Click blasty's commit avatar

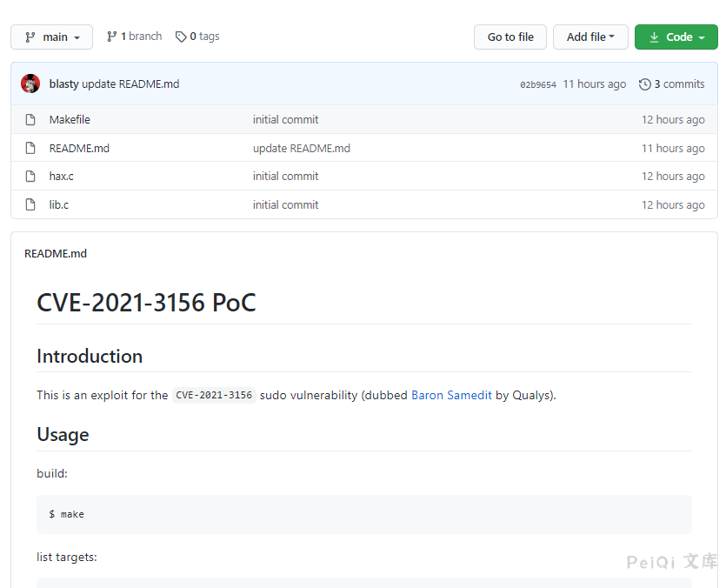click(x=30, y=84)
